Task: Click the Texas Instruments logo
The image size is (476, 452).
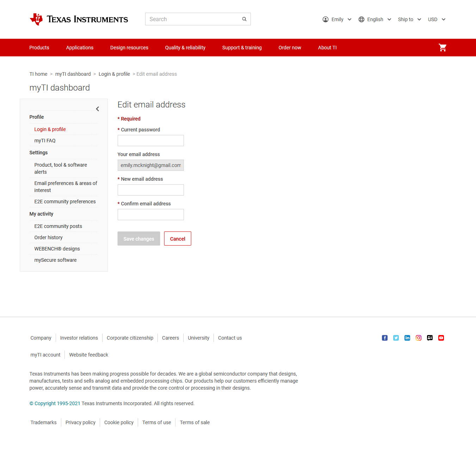Action: pos(79,19)
